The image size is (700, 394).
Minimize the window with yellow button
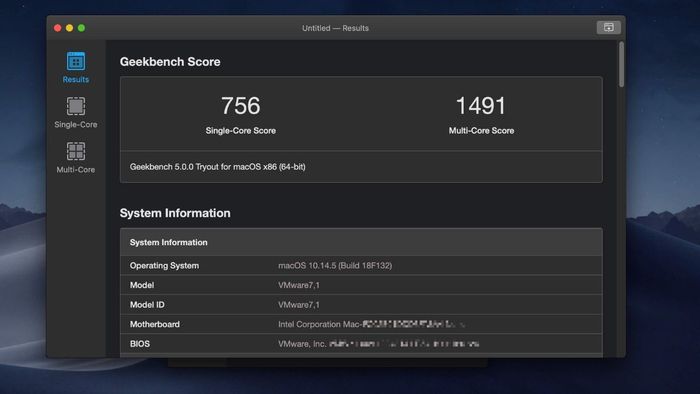pyautogui.click(x=70, y=28)
